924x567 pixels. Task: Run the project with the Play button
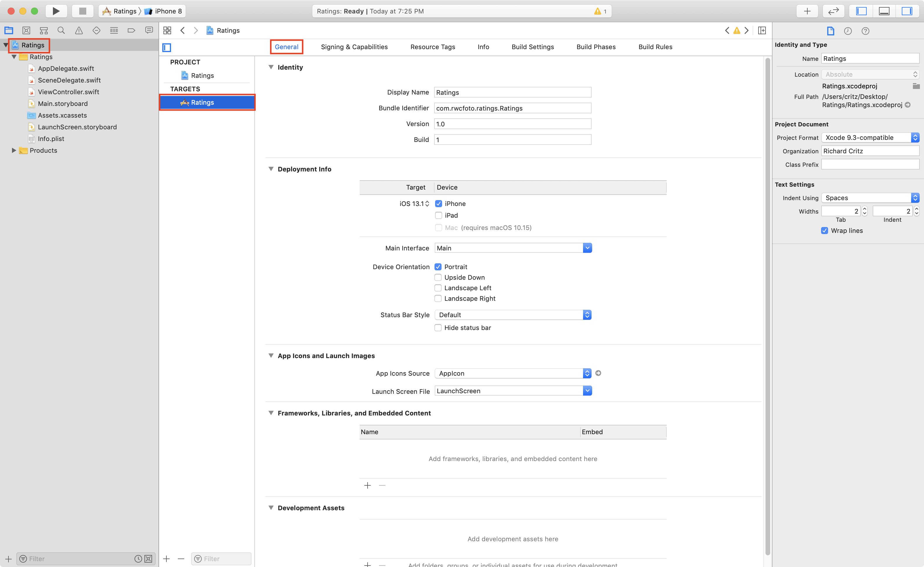(56, 11)
